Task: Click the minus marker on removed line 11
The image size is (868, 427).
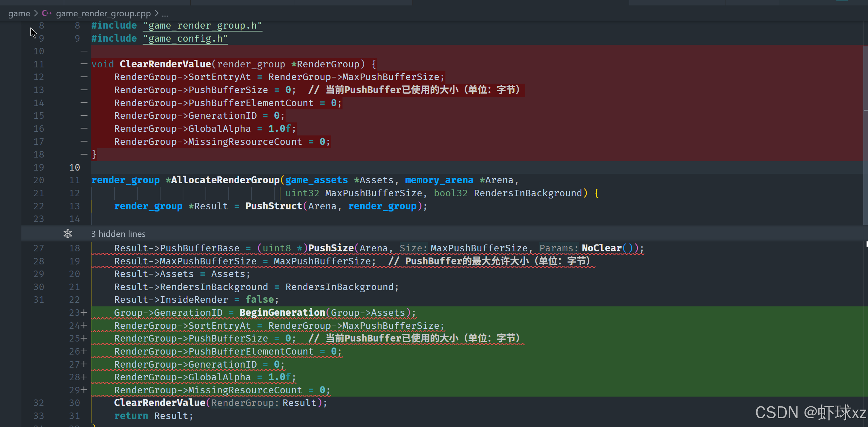Action: [x=84, y=64]
